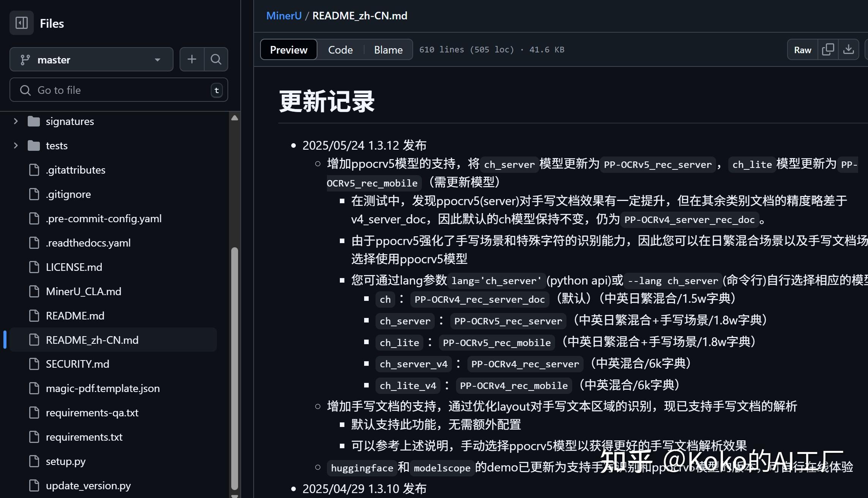The width and height of the screenshot is (868, 498).
Task: Open the master branch selector dropdown
Action: [x=91, y=59]
